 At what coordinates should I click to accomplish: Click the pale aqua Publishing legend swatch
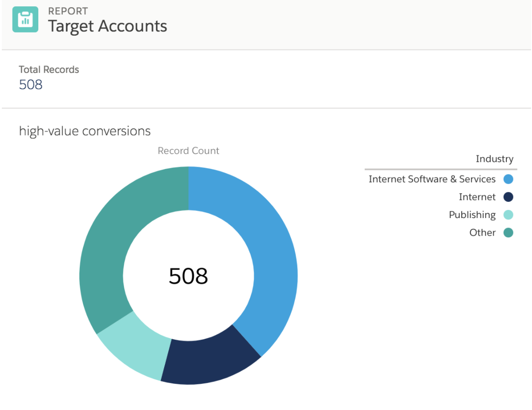click(508, 214)
